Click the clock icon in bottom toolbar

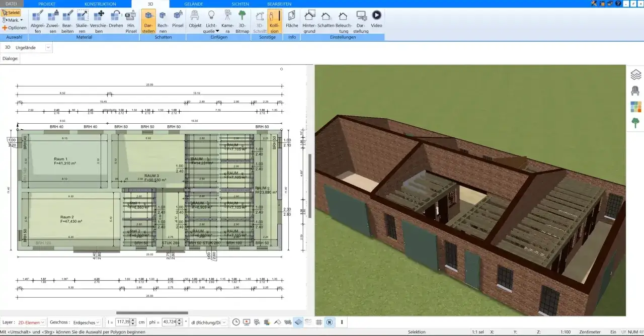(236, 322)
